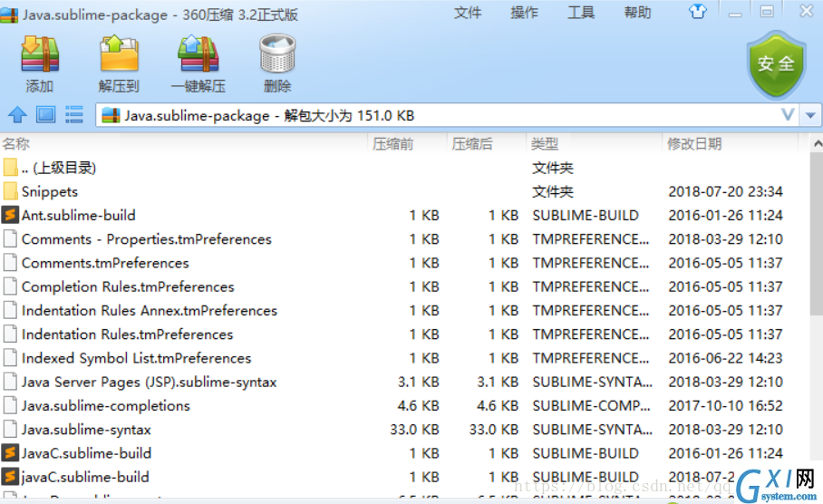
Task: Open the 帮助 menu
Action: 637,12
